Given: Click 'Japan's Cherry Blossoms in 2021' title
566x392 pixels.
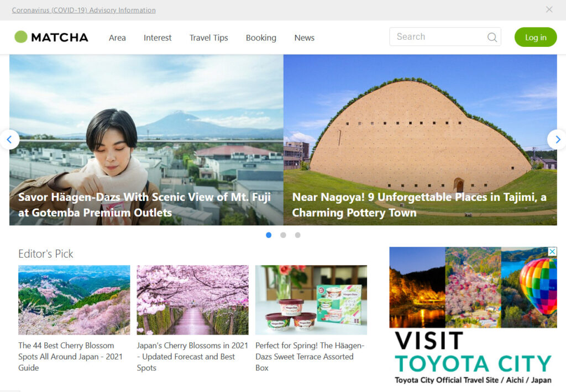Looking at the screenshot, I should coord(192,357).
